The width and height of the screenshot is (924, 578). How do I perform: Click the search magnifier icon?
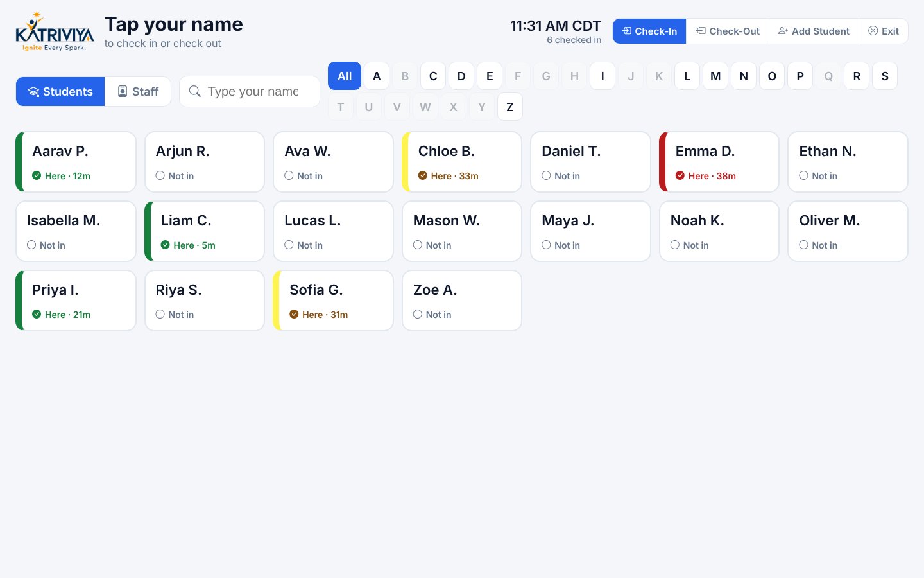point(195,91)
